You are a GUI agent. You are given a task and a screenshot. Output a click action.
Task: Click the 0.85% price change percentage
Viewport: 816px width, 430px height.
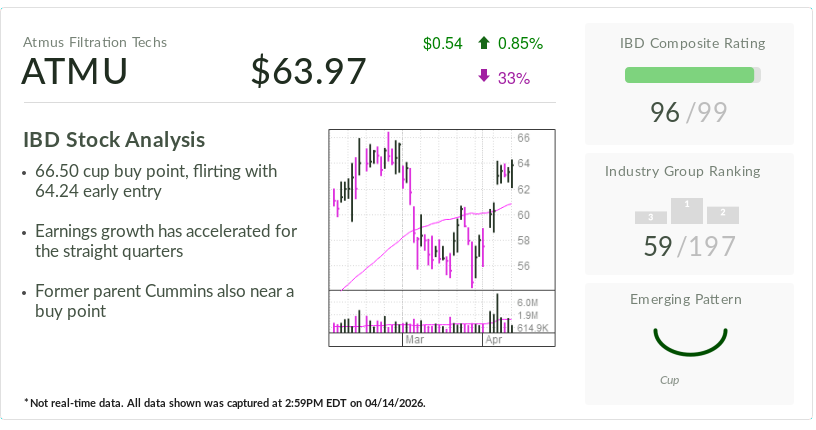520,43
